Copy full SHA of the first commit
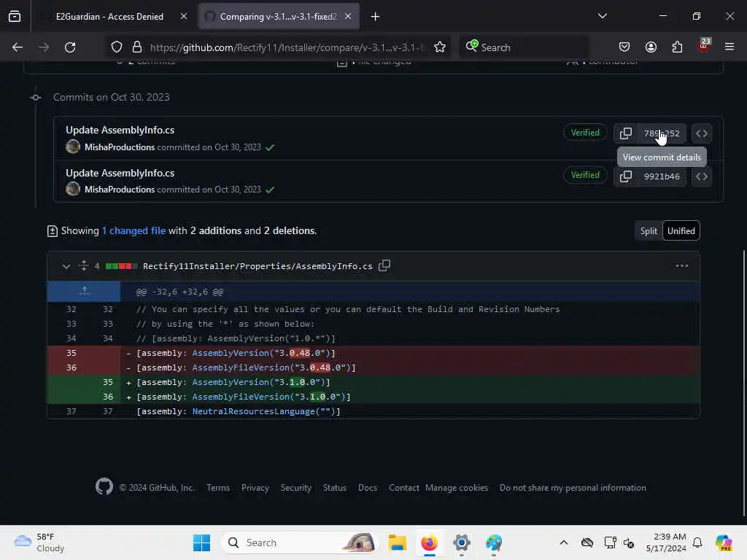The image size is (747, 560). [625, 133]
